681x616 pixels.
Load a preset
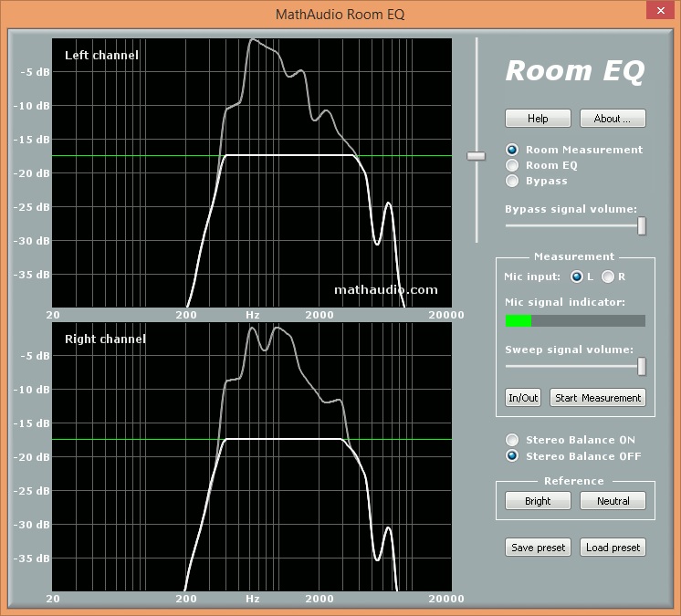[x=613, y=548]
